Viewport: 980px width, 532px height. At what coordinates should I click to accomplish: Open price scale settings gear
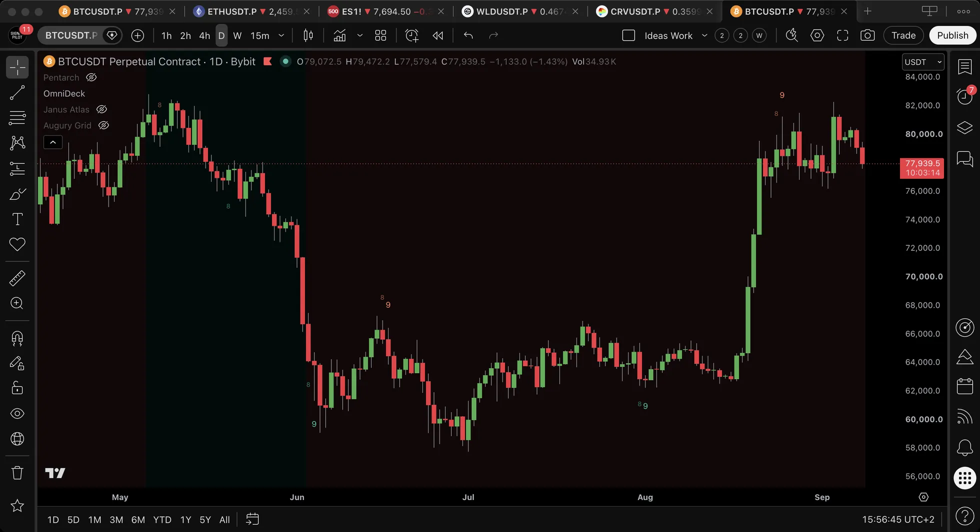pyautogui.click(x=923, y=497)
